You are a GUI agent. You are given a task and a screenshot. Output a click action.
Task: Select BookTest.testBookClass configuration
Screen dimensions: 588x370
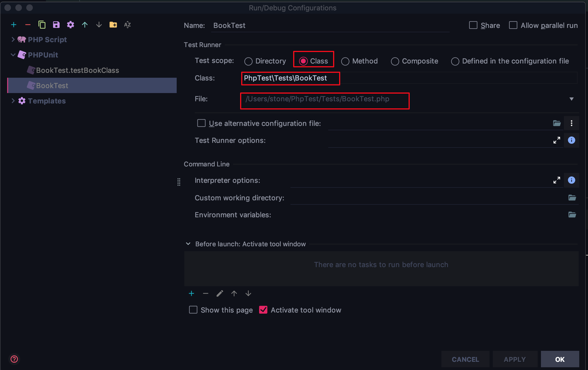[x=77, y=70]
